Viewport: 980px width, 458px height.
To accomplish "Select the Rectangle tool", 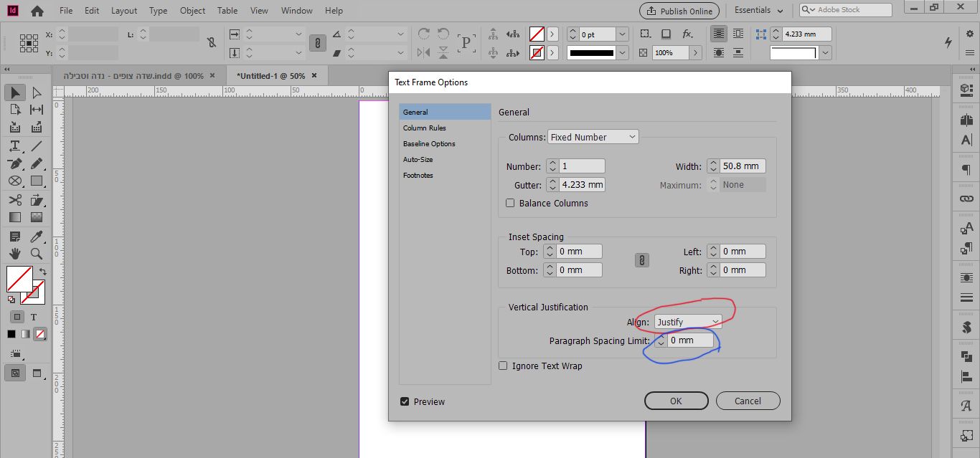I will 37,181.
